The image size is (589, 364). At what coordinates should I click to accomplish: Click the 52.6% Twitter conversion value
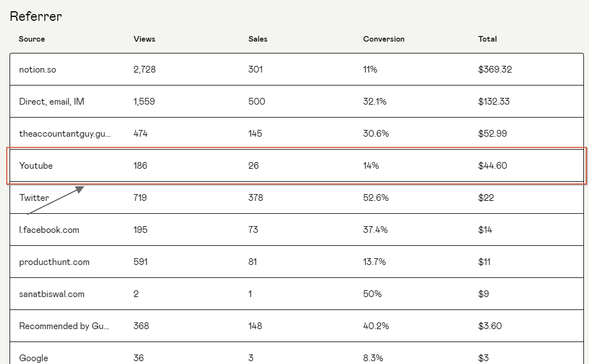(376, 198)
